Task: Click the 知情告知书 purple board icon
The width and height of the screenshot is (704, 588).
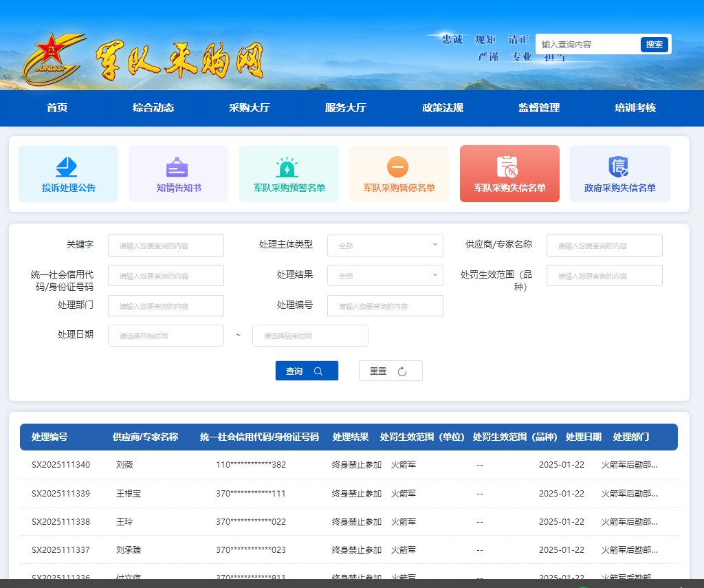Action: point(177,167)
